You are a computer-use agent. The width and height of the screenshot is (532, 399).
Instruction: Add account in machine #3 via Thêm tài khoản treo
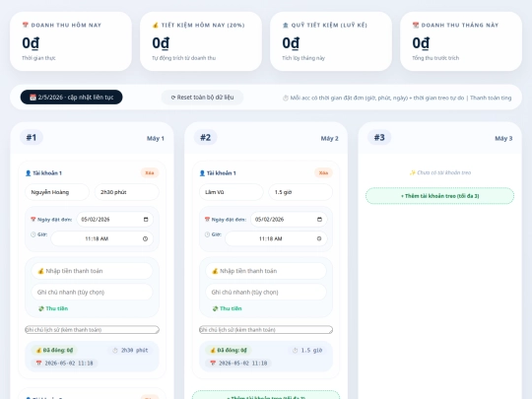pos(439,196)
